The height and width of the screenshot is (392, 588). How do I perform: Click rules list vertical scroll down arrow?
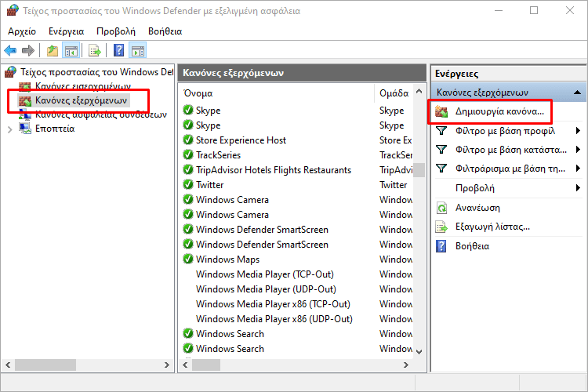[x=419, y=352]
